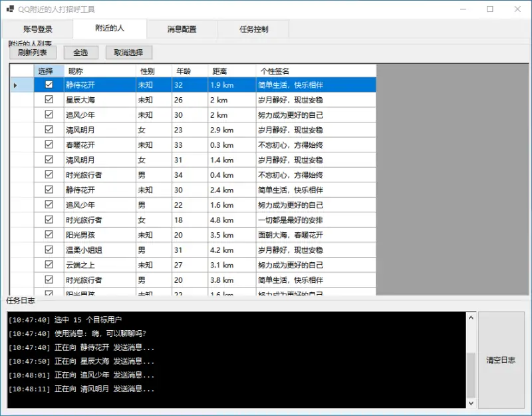Click the app icon in title bar
Viewport: 532px width, 416px height.
coord(9,9)
